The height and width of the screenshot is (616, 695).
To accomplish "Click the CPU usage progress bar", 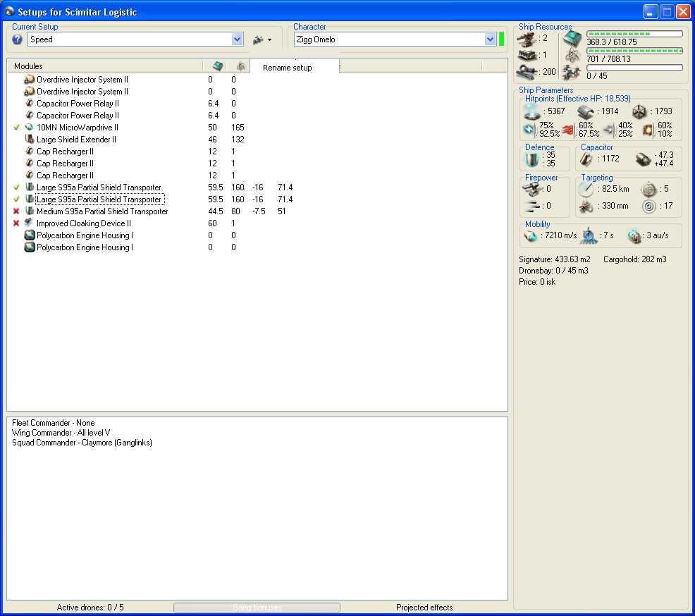I will click(634, 34).
